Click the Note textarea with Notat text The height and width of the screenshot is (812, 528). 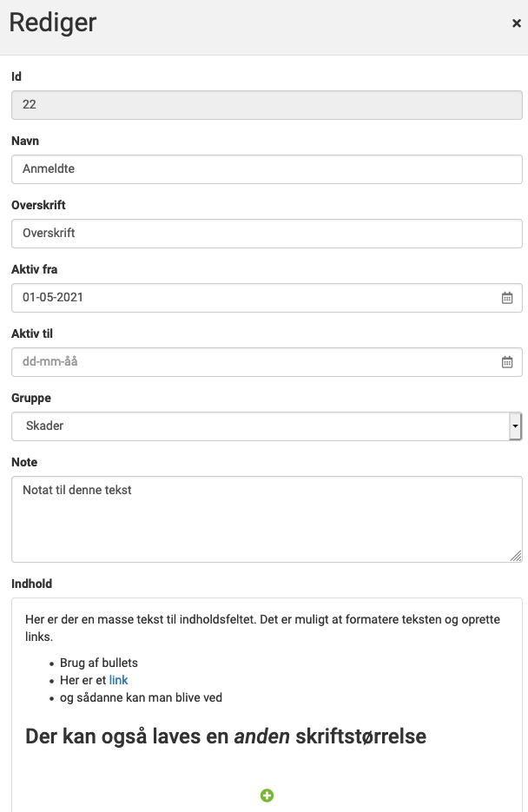click(267, 519)
